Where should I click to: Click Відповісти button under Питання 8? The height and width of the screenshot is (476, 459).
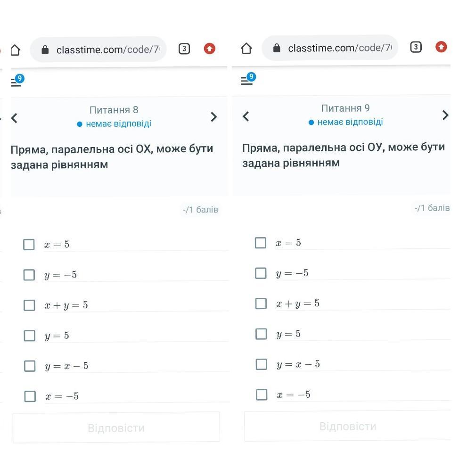pyautogui.click(x=116, y=427)
